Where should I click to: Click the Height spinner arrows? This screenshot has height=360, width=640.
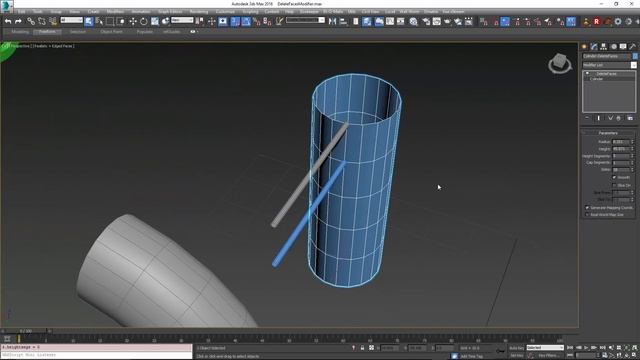(x=632, y=149)
